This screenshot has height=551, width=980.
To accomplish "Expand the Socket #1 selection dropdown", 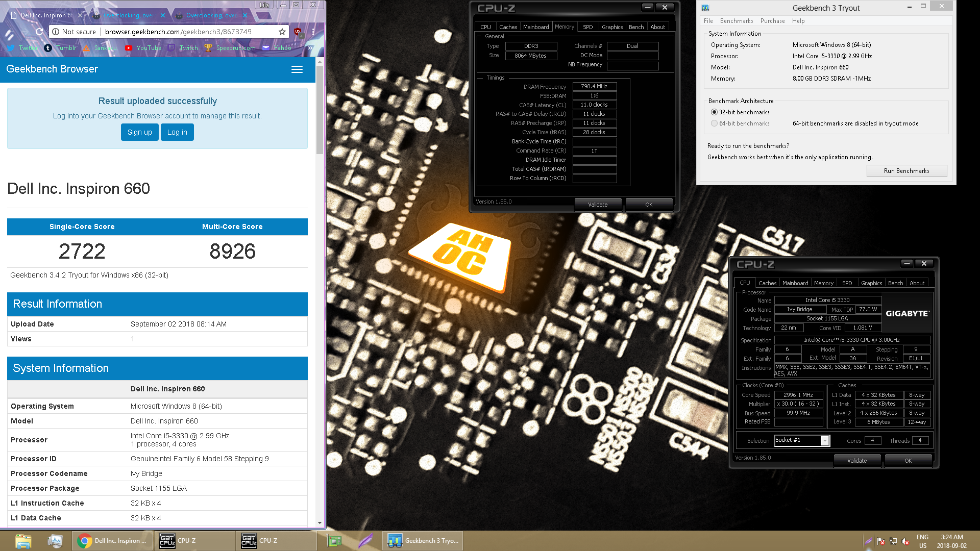I will [825, 441].
